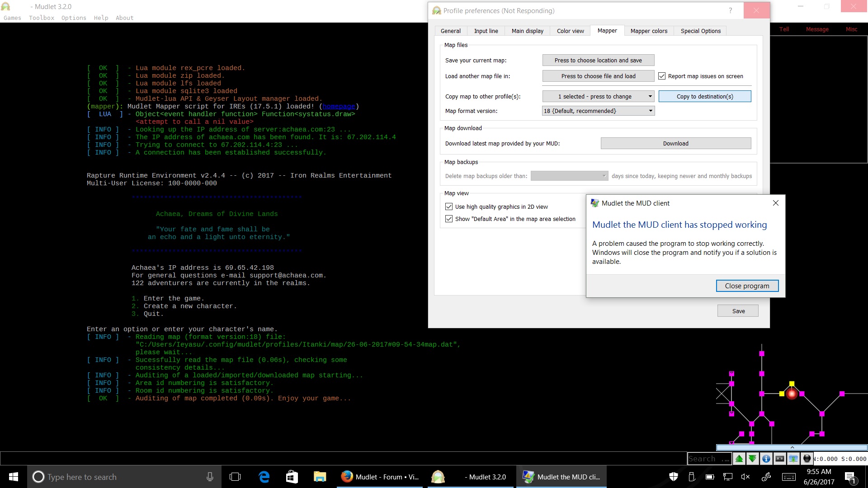Click the green scroll-down tree arrow icon
The height and width of the screenshot is (488, 868).
point(752,459)
